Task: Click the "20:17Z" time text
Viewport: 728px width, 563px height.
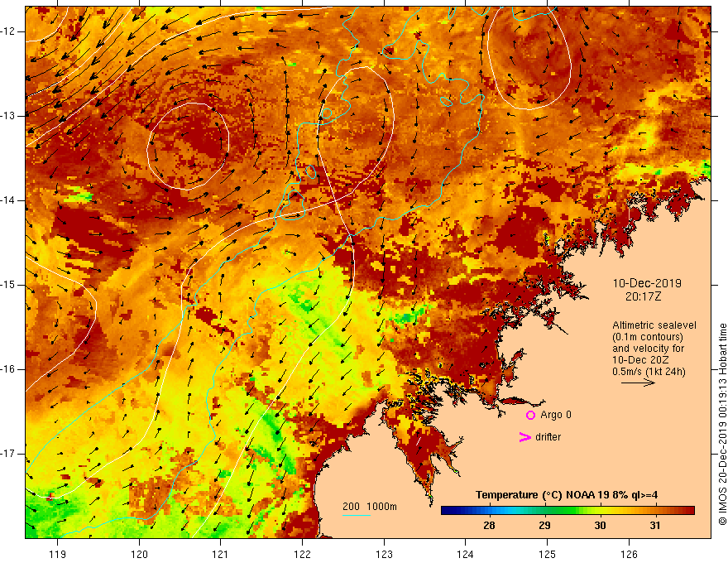Action: pos(643,296)
